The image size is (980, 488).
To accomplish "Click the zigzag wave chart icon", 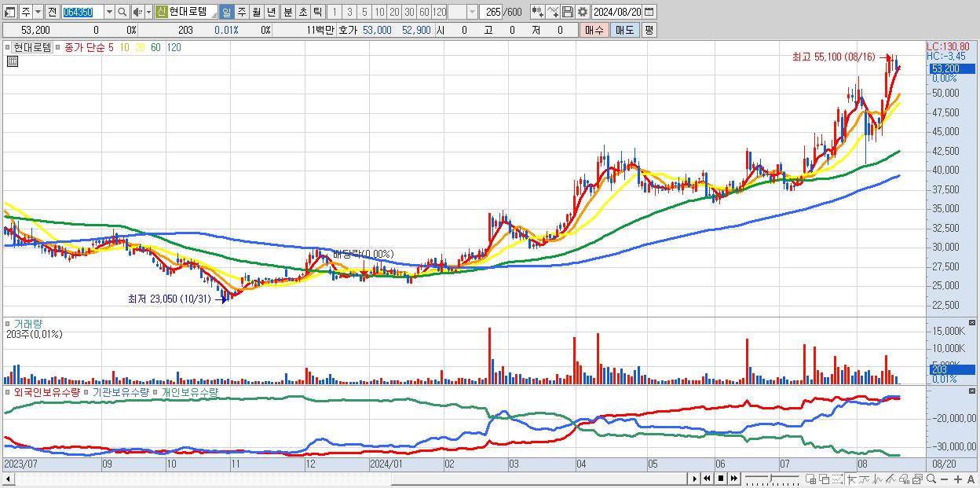I will (878, 479).
